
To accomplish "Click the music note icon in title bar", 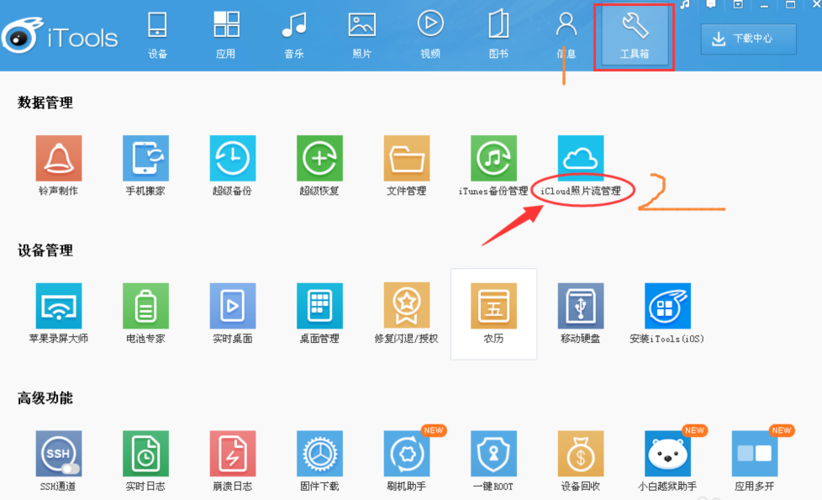I will point(685,5).
